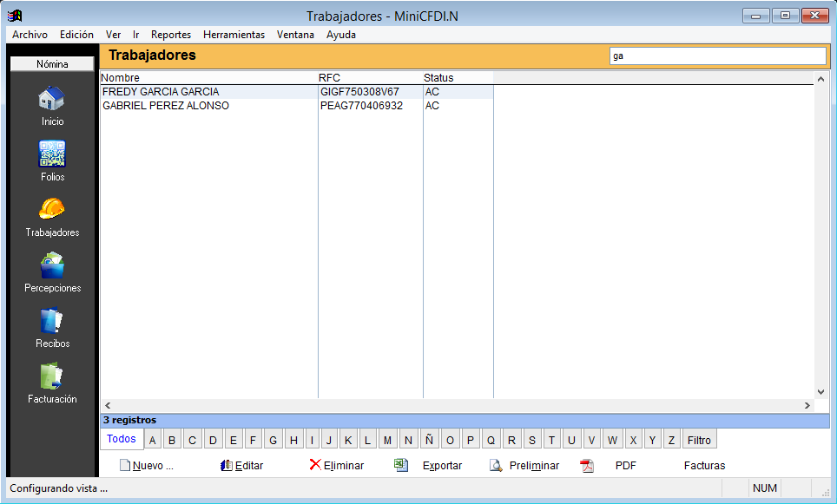Filter workers by letter M

click(x=387, y=440)
